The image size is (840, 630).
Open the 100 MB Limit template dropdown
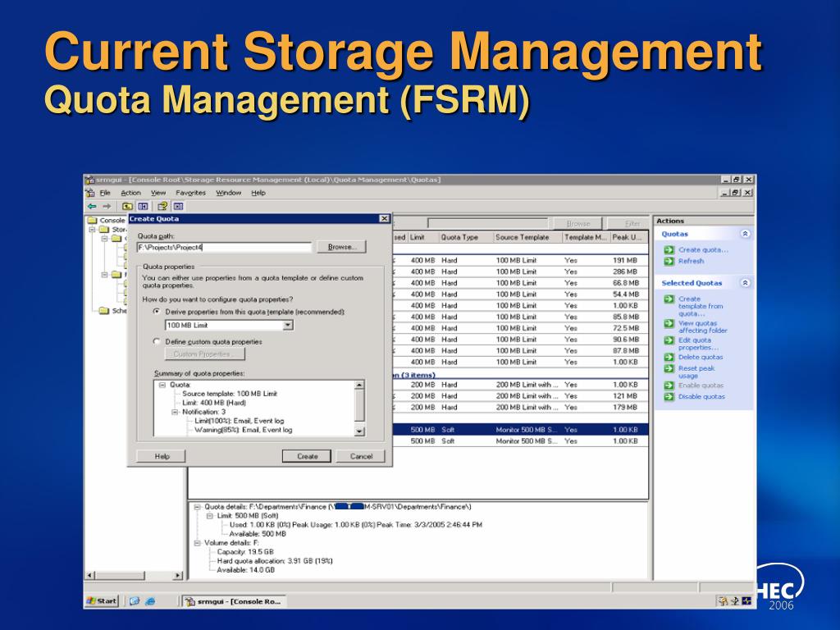pos(288,325)
